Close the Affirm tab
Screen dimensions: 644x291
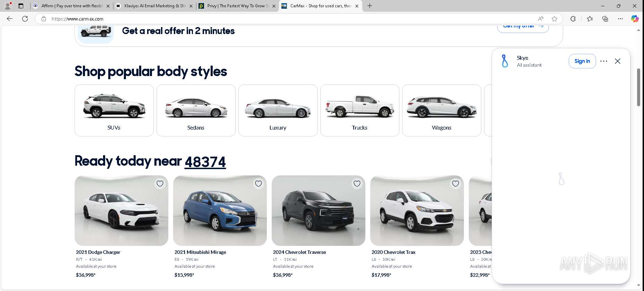(x=108, y=6)
